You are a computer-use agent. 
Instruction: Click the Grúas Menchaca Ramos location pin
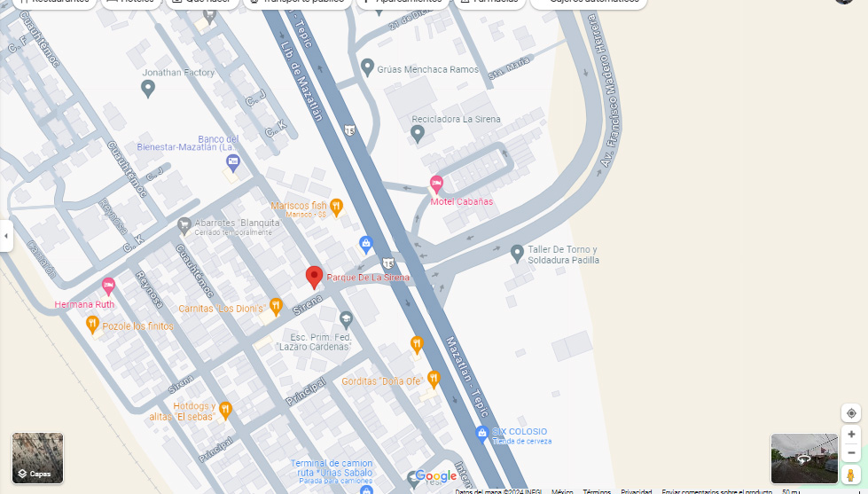[367, 67]
